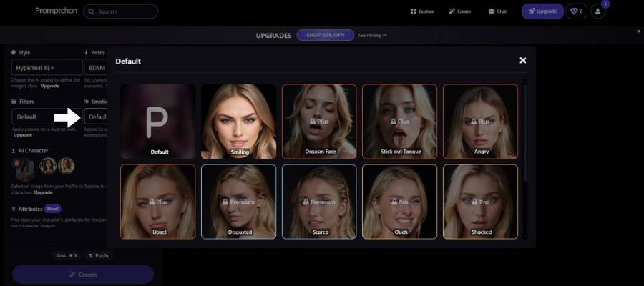Dismiss the upgrades banner with its x
644x286 pixels.
click(638, 31)
